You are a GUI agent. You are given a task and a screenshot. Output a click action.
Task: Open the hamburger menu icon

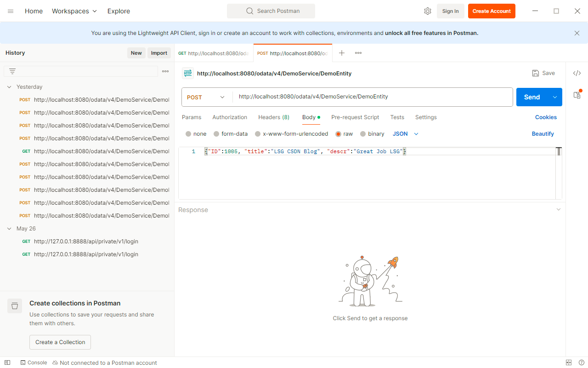point(11,11)
